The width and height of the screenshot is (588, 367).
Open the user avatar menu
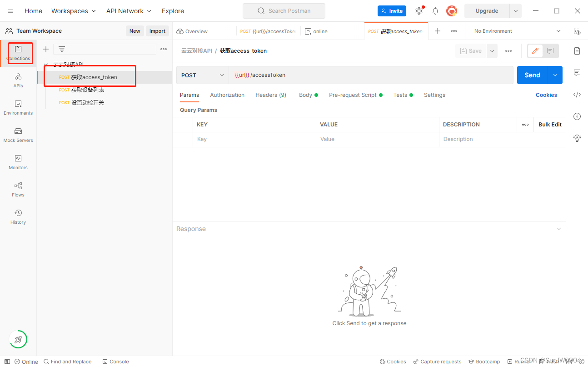pos(452,11)
